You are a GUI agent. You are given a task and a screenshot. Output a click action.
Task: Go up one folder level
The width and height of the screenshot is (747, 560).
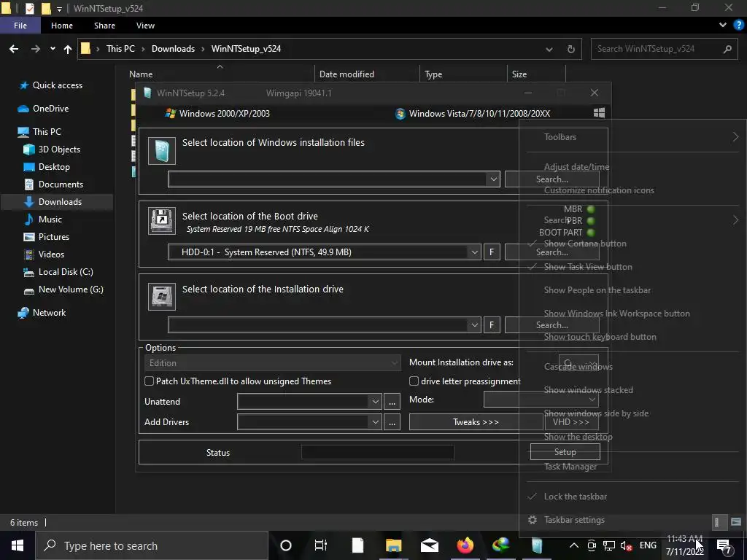pyautogui.click(x=68, y=49)
